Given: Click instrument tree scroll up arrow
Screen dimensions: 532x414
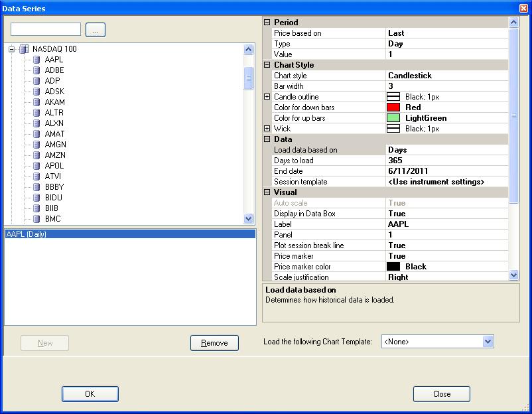Looking at the screenshot, I should click(248, 50).
